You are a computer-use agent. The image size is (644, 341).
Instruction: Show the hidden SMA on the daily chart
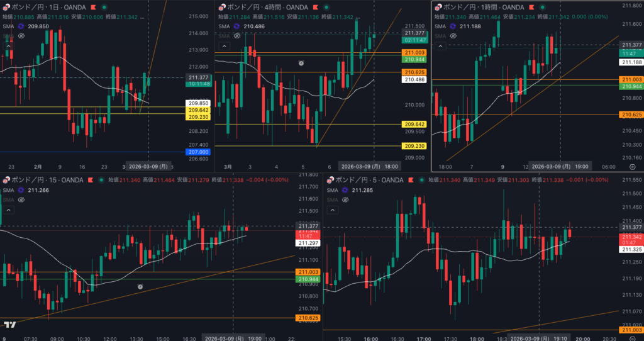pyautogui.click(x=21, y=36)
